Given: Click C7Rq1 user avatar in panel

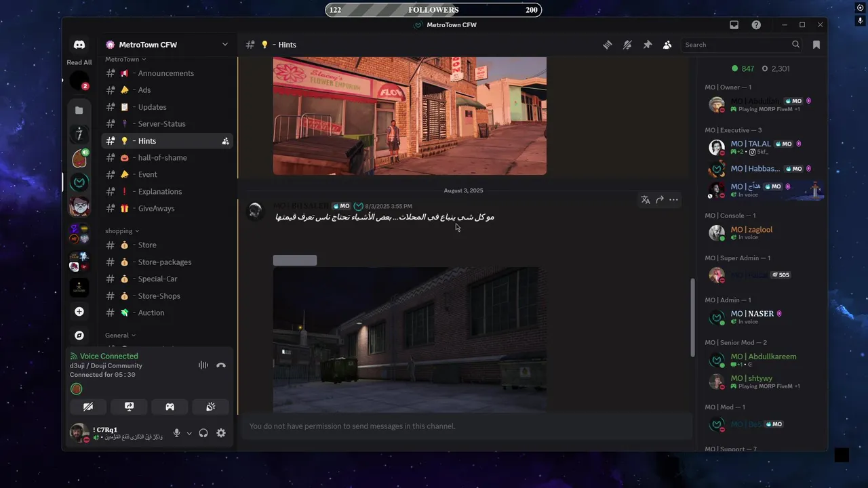Looking at the screenshot, I should [79, 432].
